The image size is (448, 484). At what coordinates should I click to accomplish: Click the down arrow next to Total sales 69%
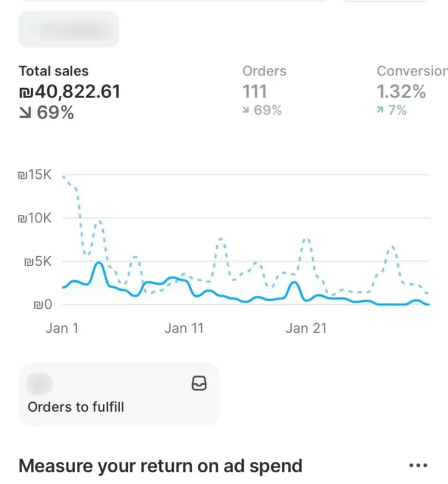(x=26, y=113)
